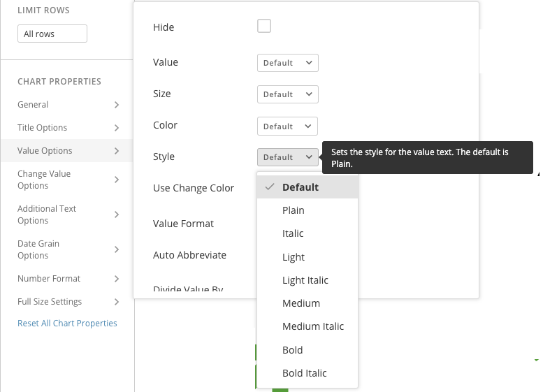Expand Number Format chevron

click(x=117, y=279)
